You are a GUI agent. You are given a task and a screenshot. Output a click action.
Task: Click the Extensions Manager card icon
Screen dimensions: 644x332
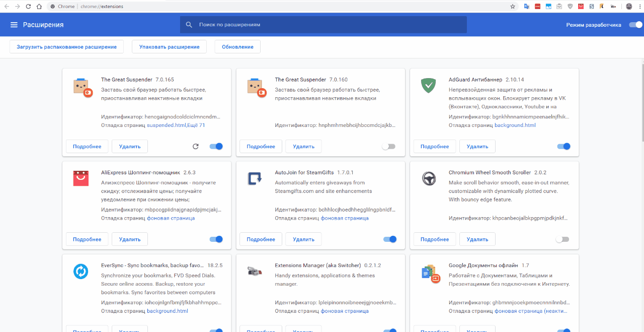[255, 272]
